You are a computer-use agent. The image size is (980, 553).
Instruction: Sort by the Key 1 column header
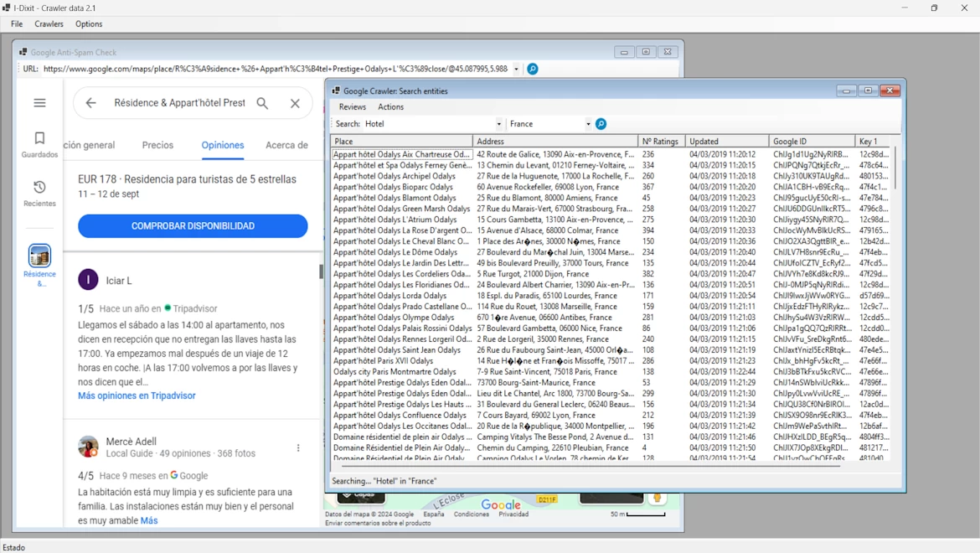click(x=874, y=142)
